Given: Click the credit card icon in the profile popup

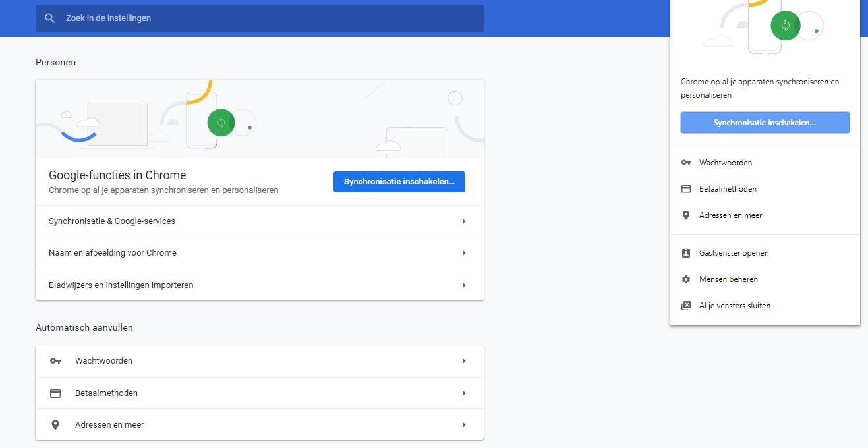Looking at the screenshot, I should click(686, 189).
